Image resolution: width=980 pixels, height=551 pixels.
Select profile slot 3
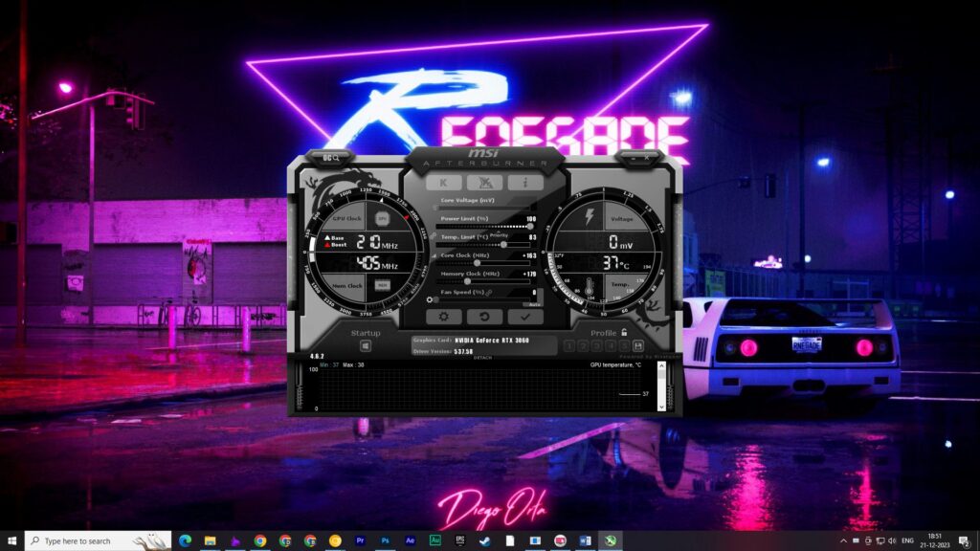pos(597,345)
